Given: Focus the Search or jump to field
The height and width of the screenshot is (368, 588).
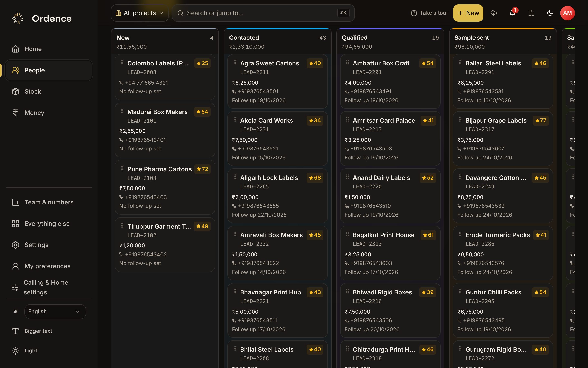Looking at the screenshot, I should click(263, 13).
